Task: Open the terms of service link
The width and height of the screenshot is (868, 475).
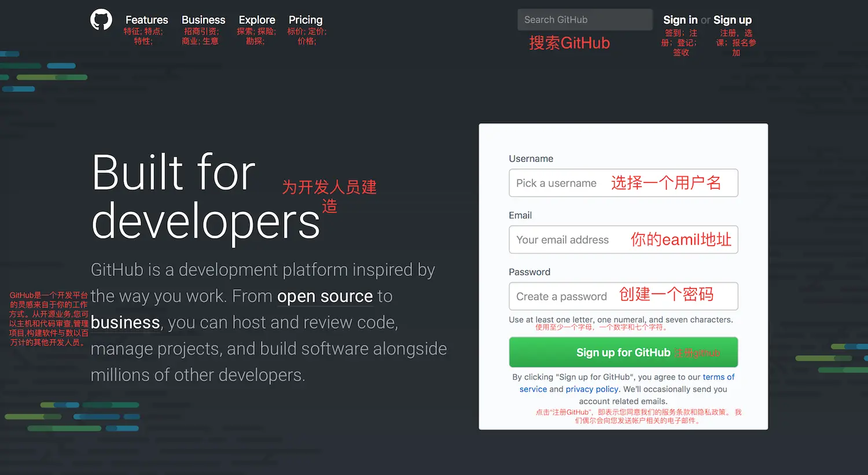Action: click(718, 377)
